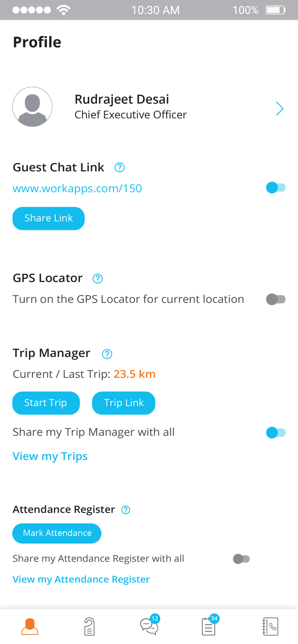Screen dimensions: 298x644
Task: Open the Profile tab icon in bottom navigation
Action: point(29,626)
